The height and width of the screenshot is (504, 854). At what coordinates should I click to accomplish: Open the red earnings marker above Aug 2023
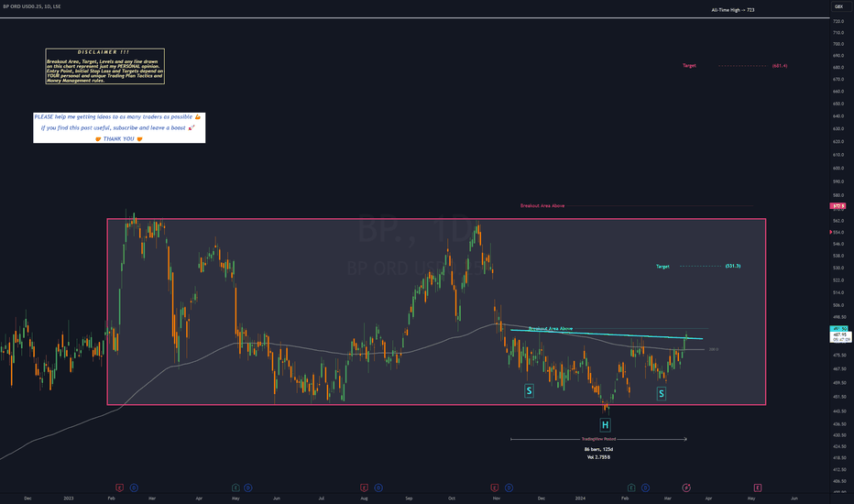coord(364,488)
